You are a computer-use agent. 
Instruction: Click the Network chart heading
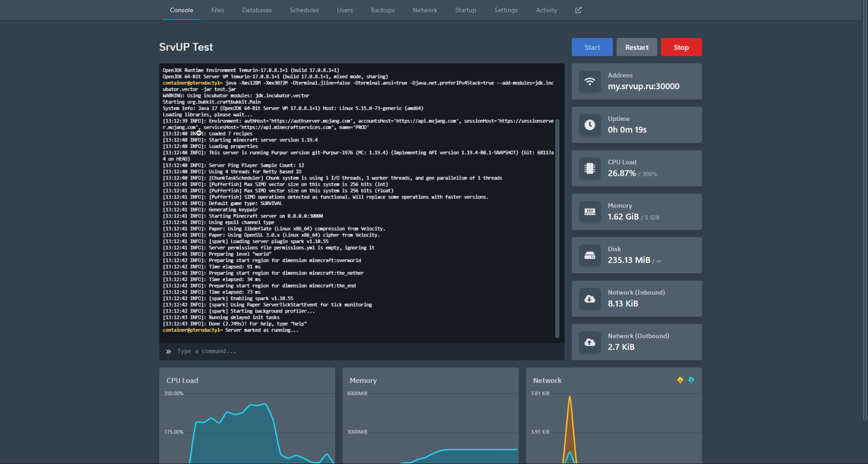547,381
